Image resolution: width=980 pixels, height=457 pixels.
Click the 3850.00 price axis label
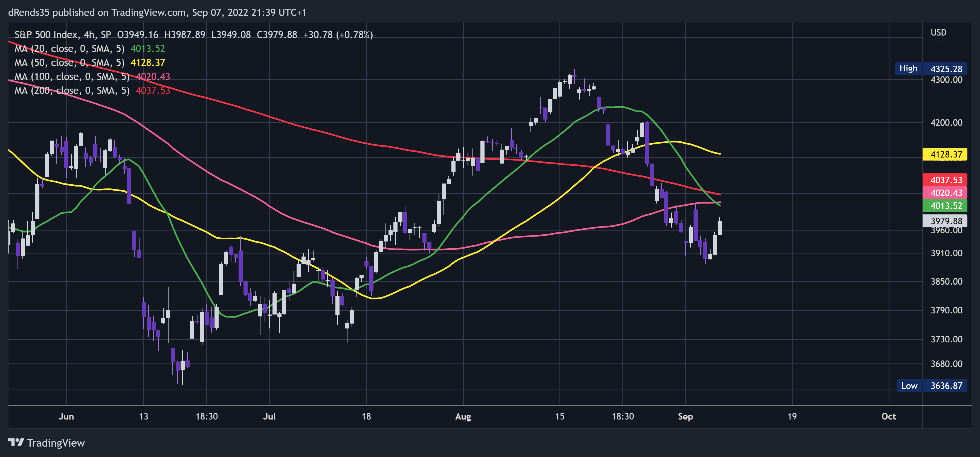click(946, 281)
